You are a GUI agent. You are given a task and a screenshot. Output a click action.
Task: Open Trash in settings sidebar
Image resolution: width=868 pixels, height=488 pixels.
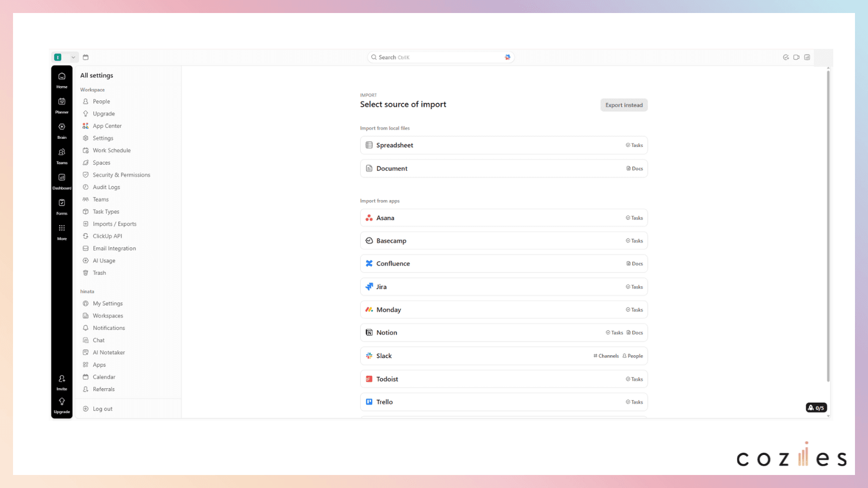click(99, 273)
